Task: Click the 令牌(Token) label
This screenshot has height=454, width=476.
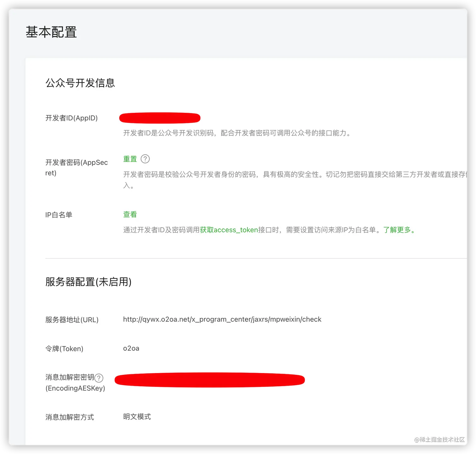Action: pos(64,349)
